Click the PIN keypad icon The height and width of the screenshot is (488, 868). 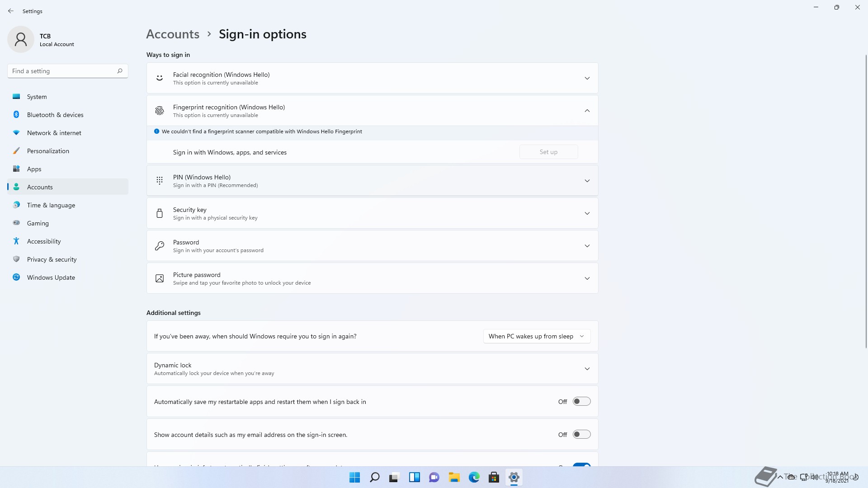(160, 181)
